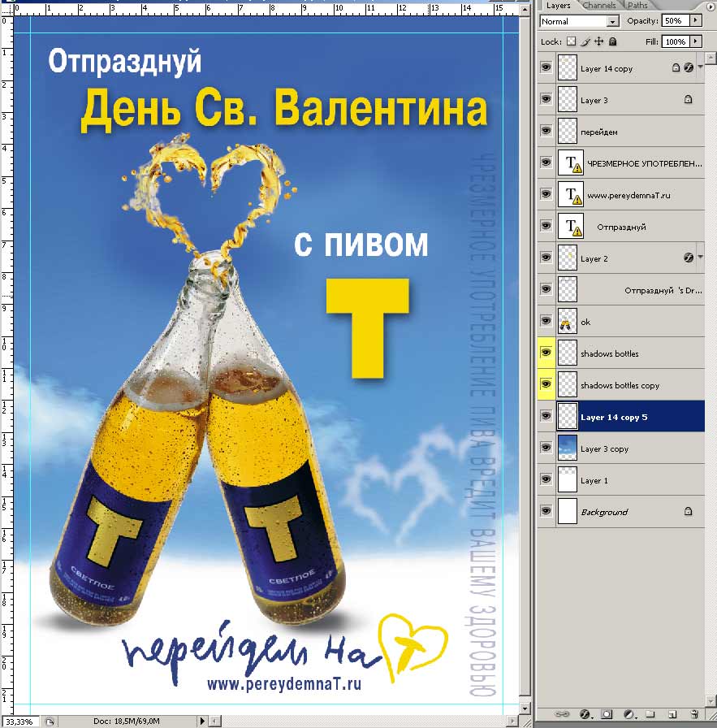Toggle visibility of Layer 2

coord(546,258)
